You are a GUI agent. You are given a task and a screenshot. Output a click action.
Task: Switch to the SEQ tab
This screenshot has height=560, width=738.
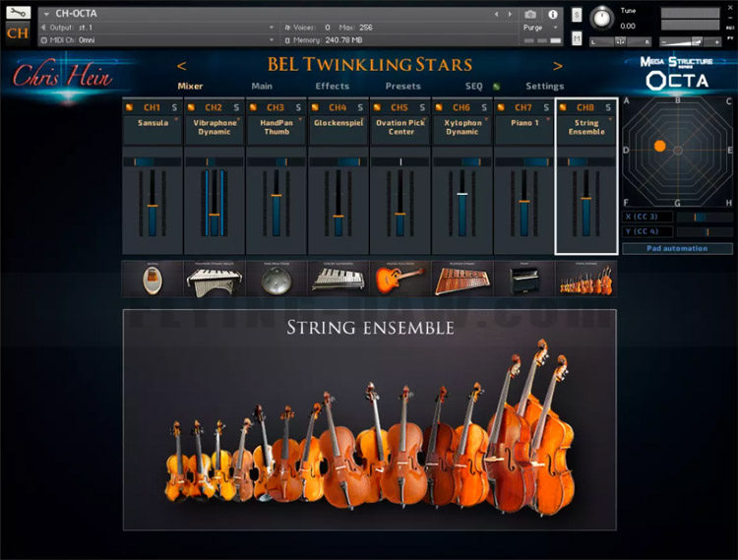coord(474,87)
